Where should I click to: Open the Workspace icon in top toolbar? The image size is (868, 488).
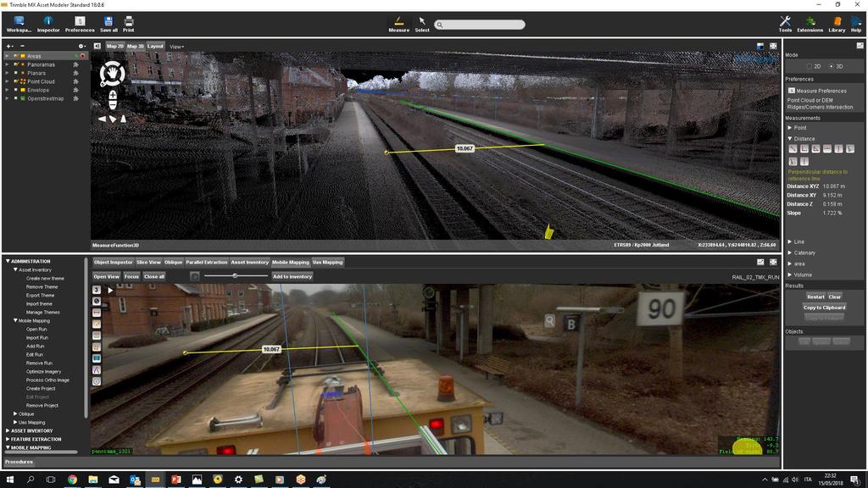click(19, 24)
